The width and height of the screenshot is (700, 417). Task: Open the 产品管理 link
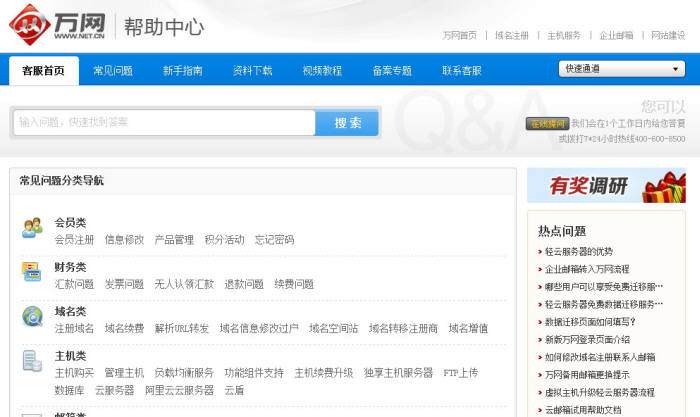pos(174,240)
